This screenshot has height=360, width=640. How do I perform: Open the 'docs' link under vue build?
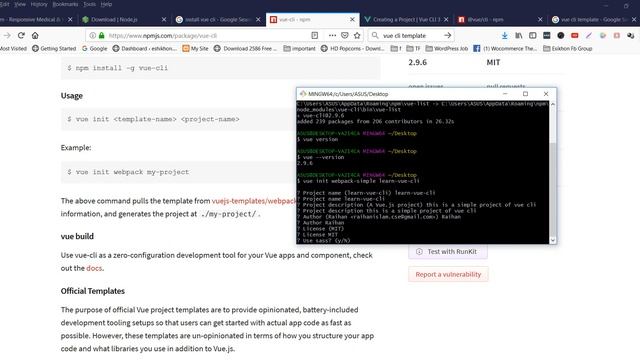click(x=94, y=268)
